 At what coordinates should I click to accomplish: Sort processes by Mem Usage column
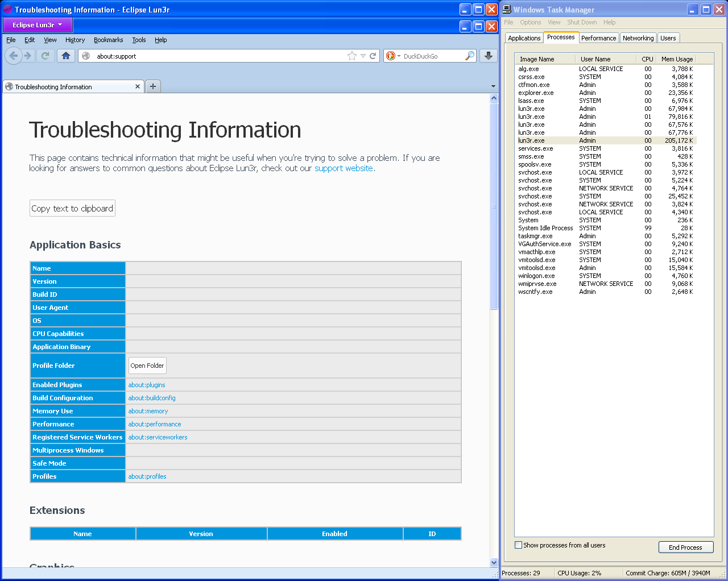click(676, 59)
